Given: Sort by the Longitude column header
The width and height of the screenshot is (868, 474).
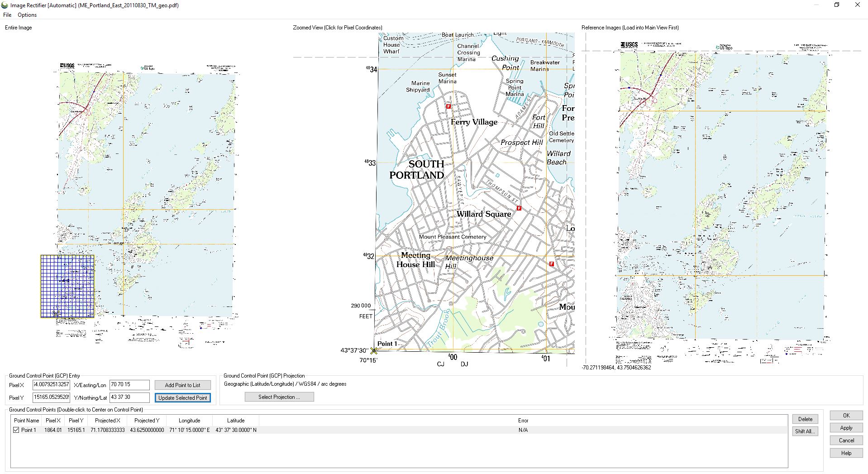Looking at the screenshot, I should point(189,421).
